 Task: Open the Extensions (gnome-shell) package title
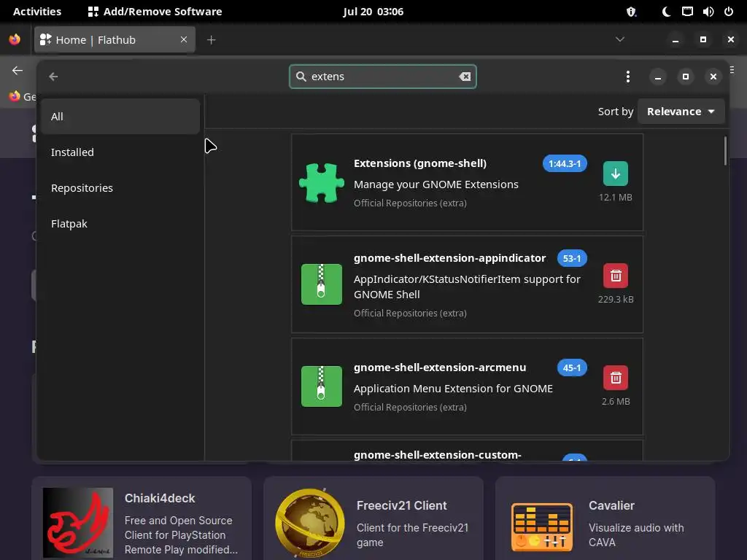[x=419, y=163]
